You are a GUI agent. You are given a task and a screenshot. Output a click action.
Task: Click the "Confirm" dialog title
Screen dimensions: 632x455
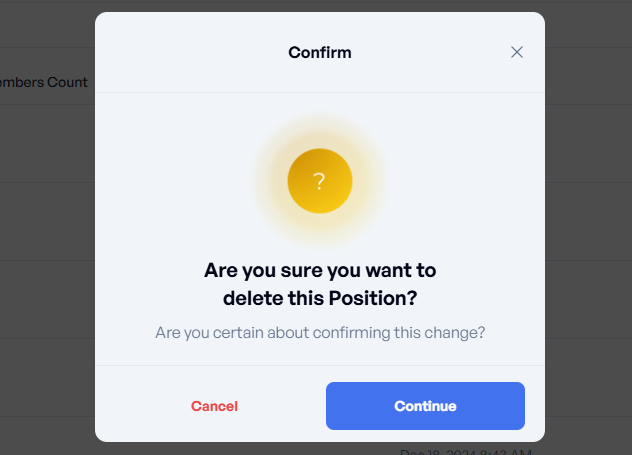pyautogui.click(x=319, y=52)
